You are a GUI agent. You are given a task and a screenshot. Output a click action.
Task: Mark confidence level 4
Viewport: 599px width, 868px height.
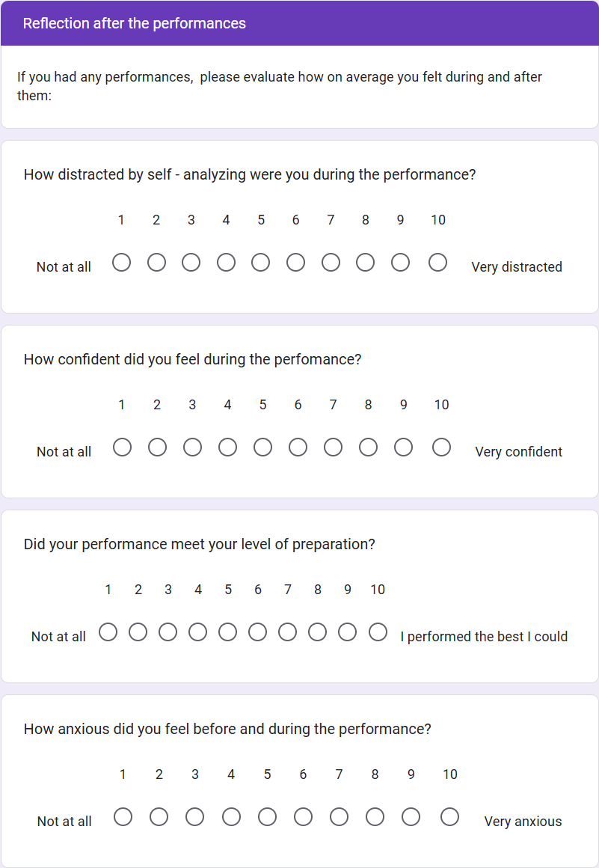227,447
